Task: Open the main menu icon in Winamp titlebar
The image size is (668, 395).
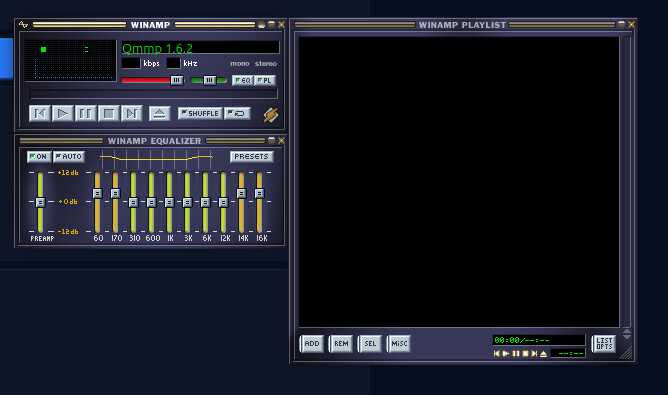Action: 23,25
